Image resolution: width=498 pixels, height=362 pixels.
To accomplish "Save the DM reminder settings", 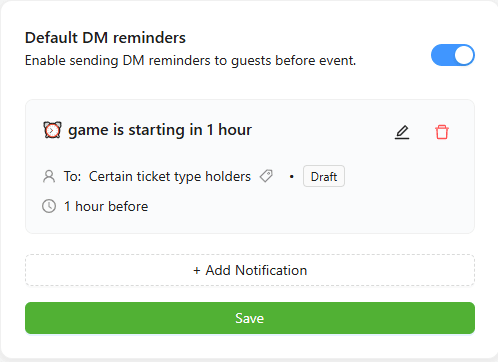I will 250,318.
